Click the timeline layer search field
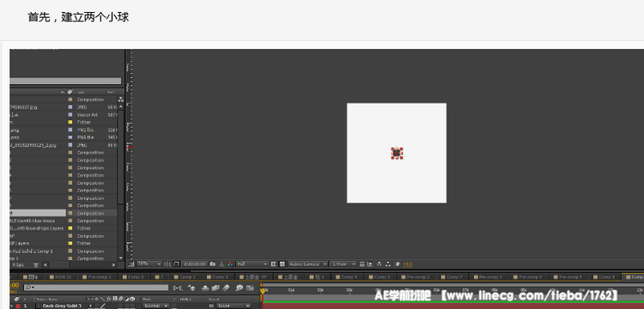Screen dimensions: 644x309 pyautogui.click(x=95, y=288)
